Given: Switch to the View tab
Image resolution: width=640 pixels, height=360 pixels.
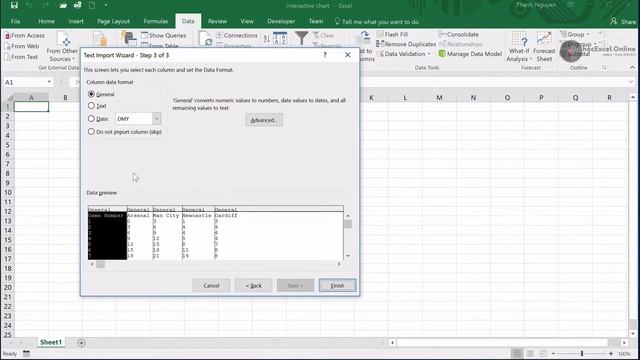Looking at the screenshot, I should pos(247,21).
